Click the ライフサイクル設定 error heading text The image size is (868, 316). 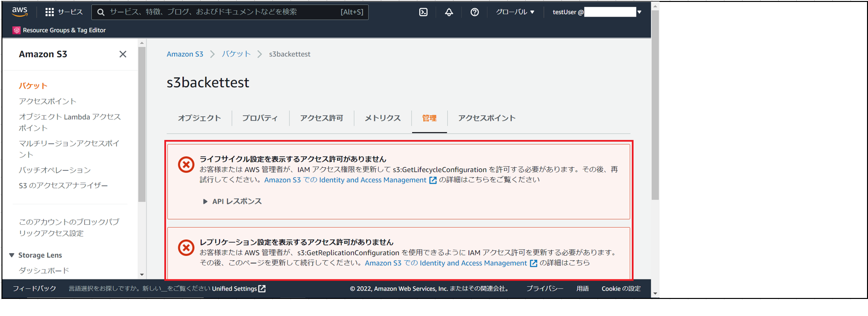pyautogui.click(x=293, y=159)
